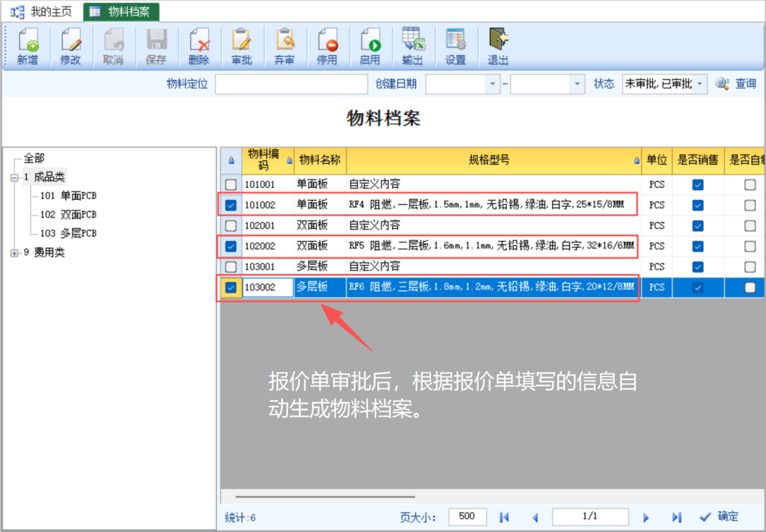Expand the 9 费用类 tree node
Image resolution: width=766 pixels, height=532 pixels.
(x=14, y=253)
